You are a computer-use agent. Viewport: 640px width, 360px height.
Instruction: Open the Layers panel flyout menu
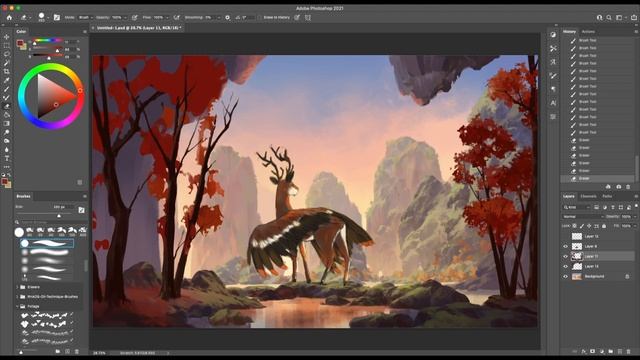point(636,196)
